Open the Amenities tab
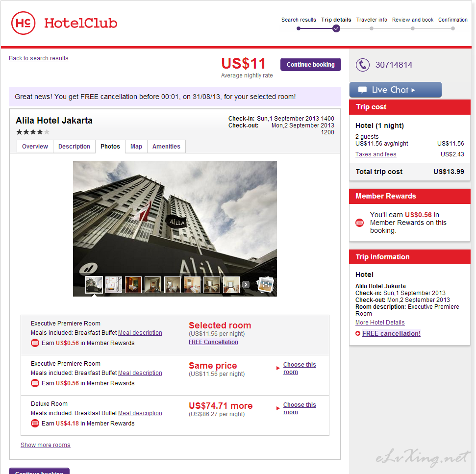The image size is (476, 474). 166,147
